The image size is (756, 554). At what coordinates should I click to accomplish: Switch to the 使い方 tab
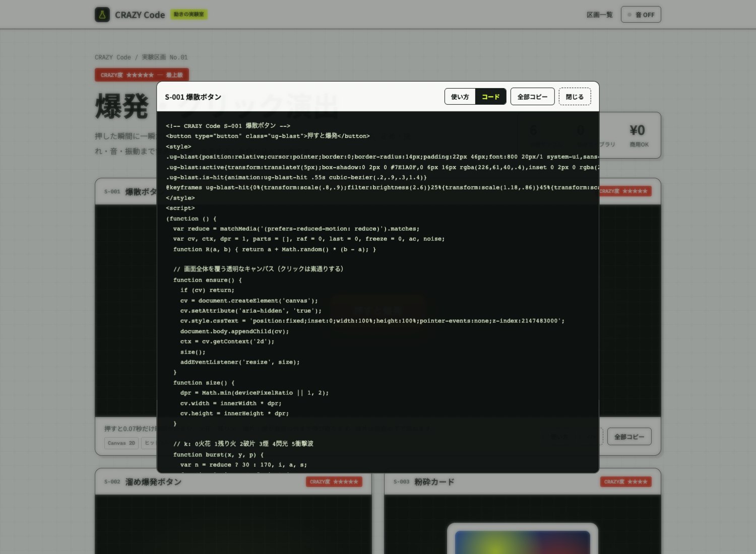[x=460, y=97]
